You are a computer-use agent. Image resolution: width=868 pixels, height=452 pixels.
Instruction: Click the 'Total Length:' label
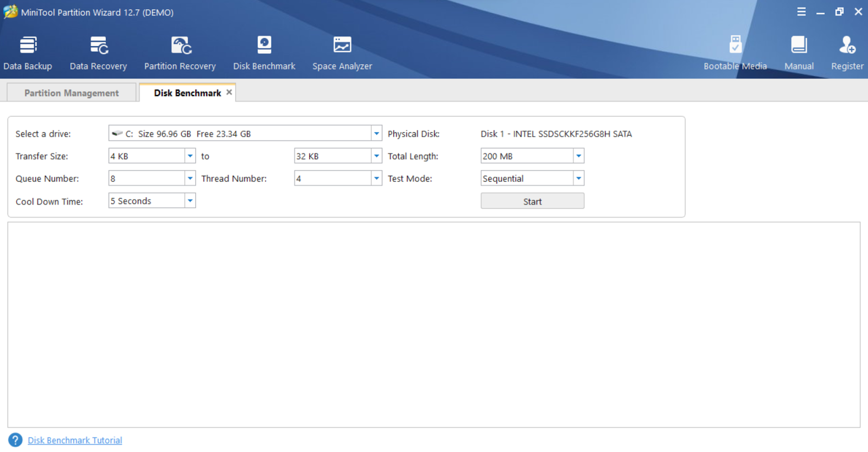pos(413,156)
